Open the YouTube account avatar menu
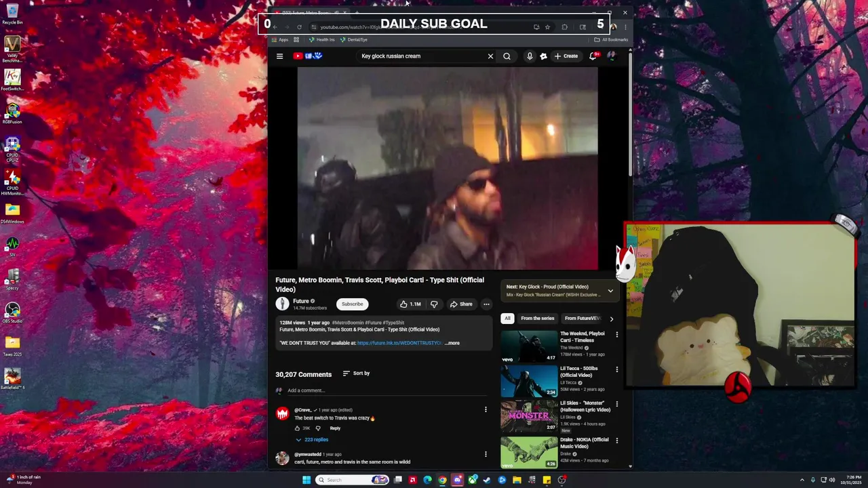The image size is (868, 488). point(611,56)
